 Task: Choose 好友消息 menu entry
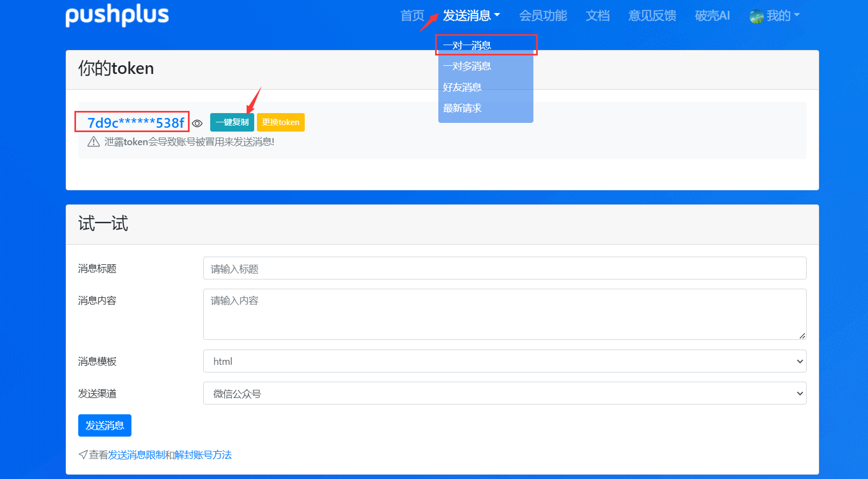point(462,88)
